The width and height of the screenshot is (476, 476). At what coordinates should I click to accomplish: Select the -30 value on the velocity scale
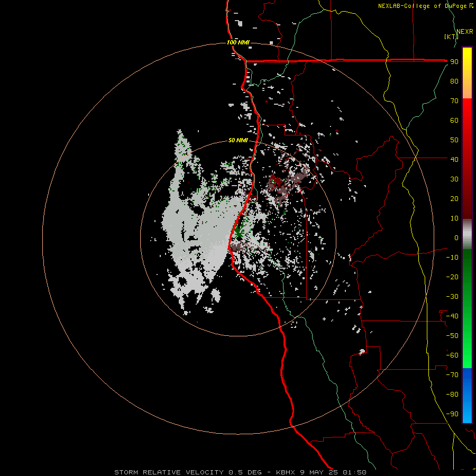(x=452, y=297)
